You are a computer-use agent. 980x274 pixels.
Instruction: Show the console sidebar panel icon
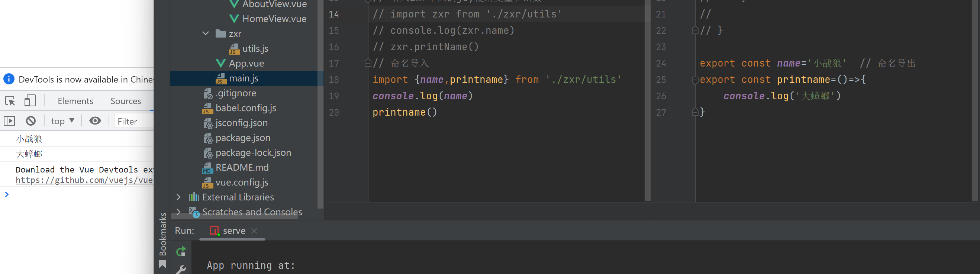(x=9, y=121)
